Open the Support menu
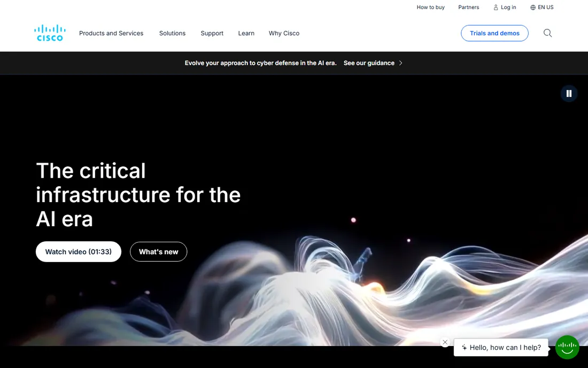Viewport: 588px width, 368px height. pyautogui.click(x=212, y=33)
